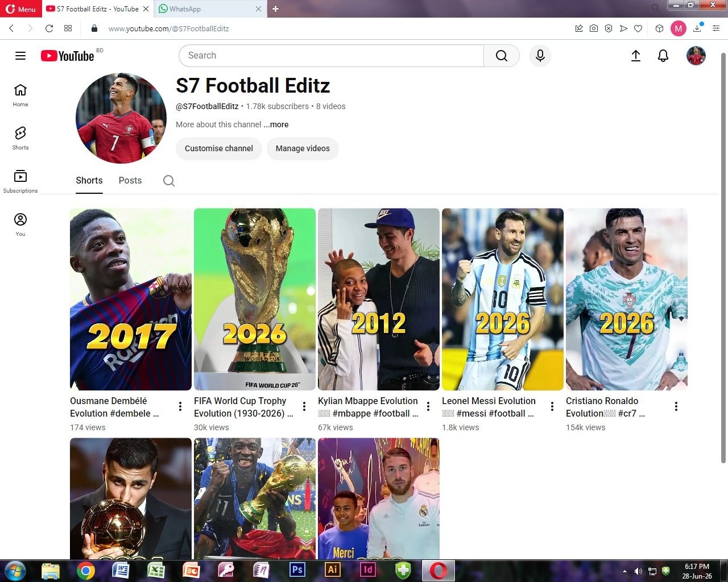Screen dimensions: 728x582
Task: Open the FIFA World Cup Trophy Evolution title
Action: (243, 407)
